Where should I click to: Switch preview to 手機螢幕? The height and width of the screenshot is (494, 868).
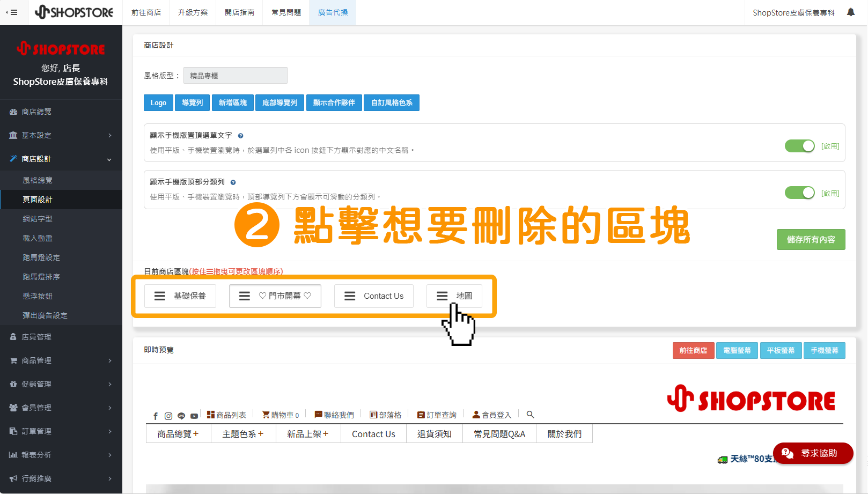click(x=825, y=350)
